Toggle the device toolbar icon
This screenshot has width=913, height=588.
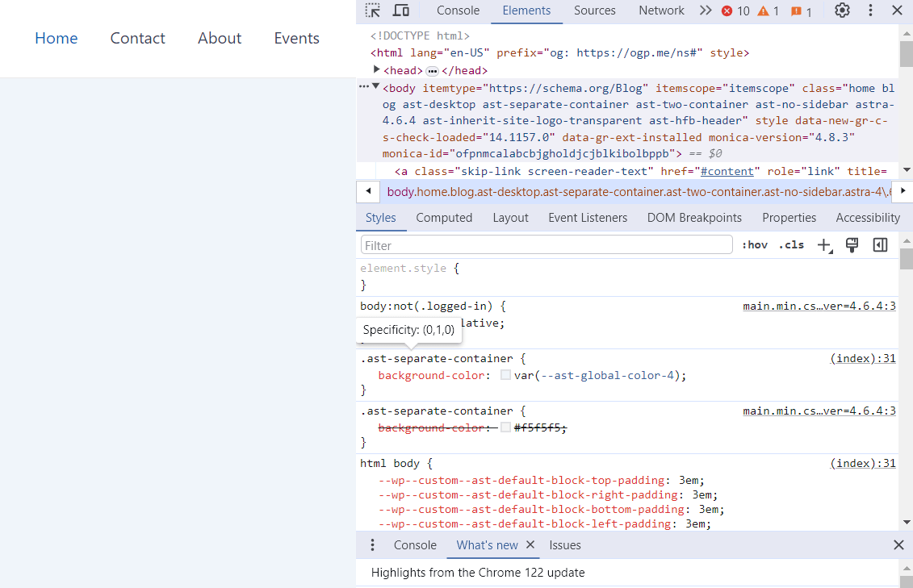[401, 10]
